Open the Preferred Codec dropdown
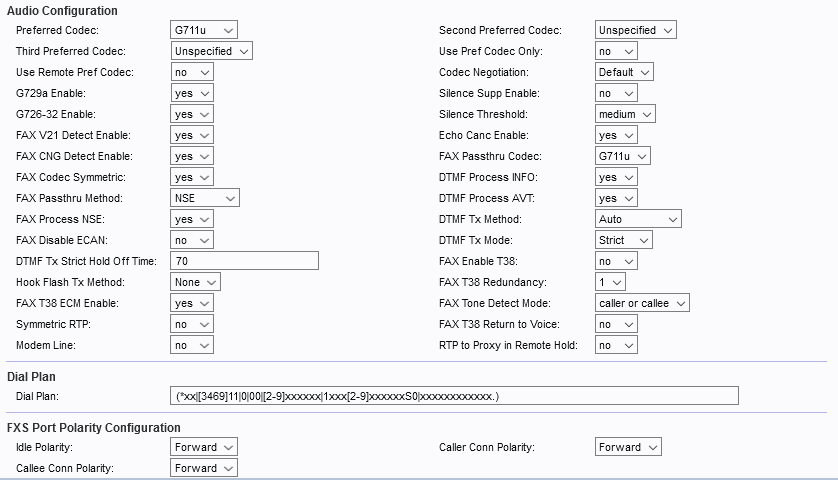Screen dimensions: 838x480 point(204,30)
